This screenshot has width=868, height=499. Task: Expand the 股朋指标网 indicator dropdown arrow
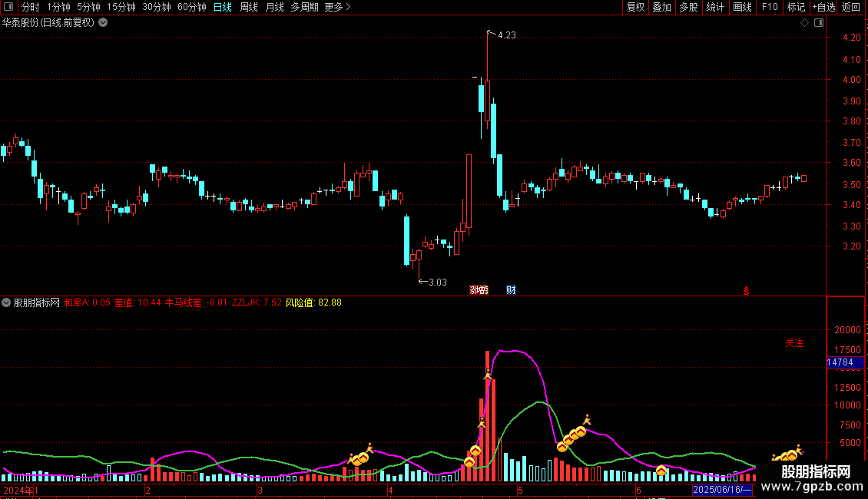[6, 302]
